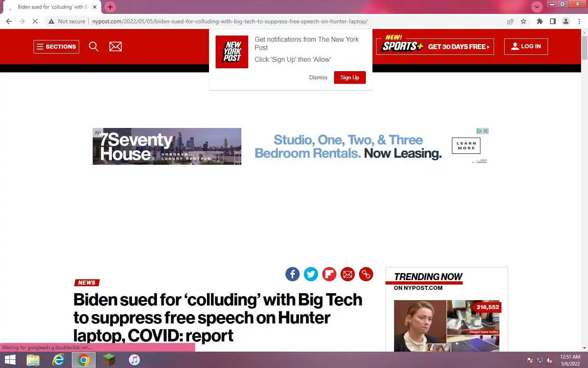Open the Sections menu button
Viewport: 588px width, 368px height.
pyautogui.click(x=56, y=47)
